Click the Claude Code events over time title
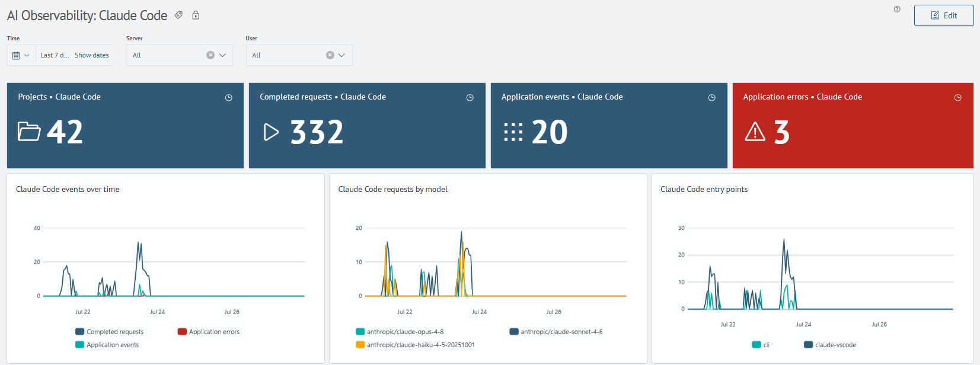Screen dimensions: 980x365 (x=68, y=190)
